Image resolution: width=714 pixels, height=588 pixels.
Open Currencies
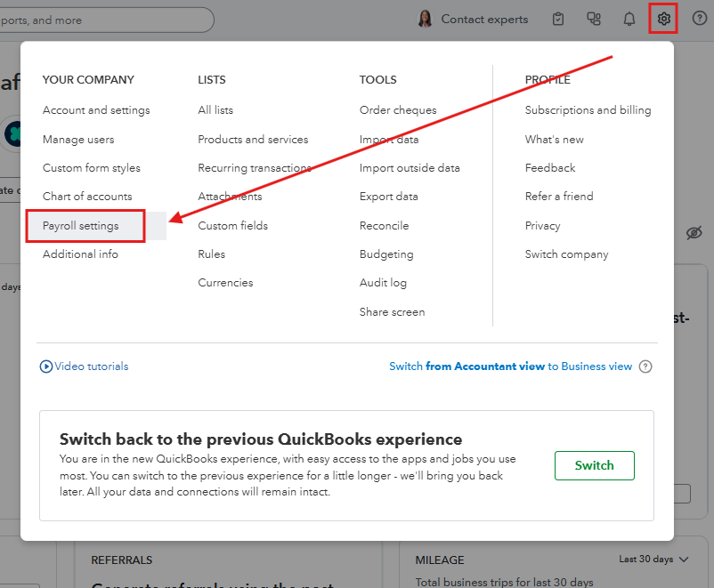pos(225,283)
